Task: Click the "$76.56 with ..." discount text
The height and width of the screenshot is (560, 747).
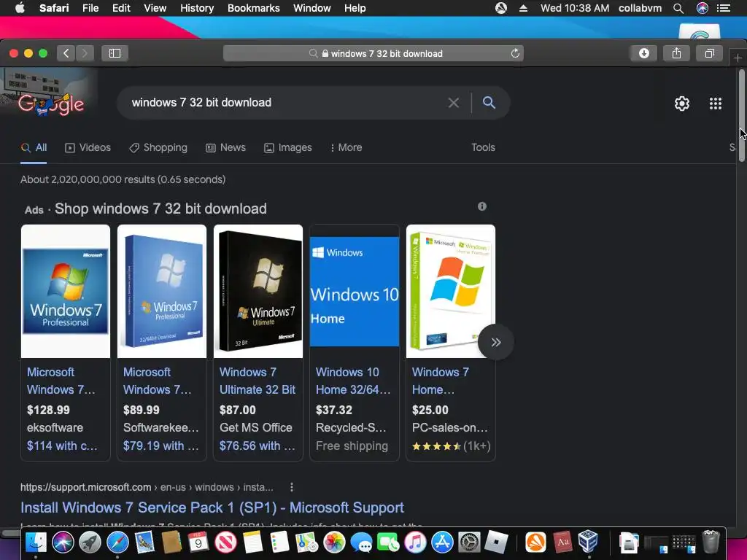Action: click(x=258, y=446)
